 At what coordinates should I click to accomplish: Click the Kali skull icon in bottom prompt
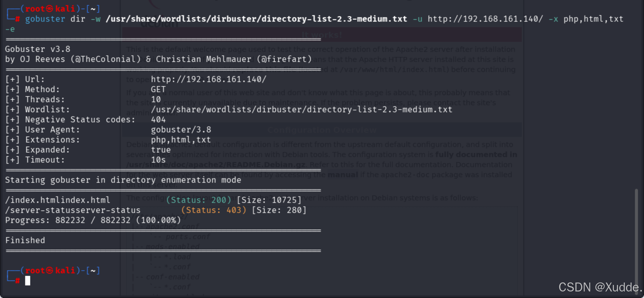click(x=50, y=270)
